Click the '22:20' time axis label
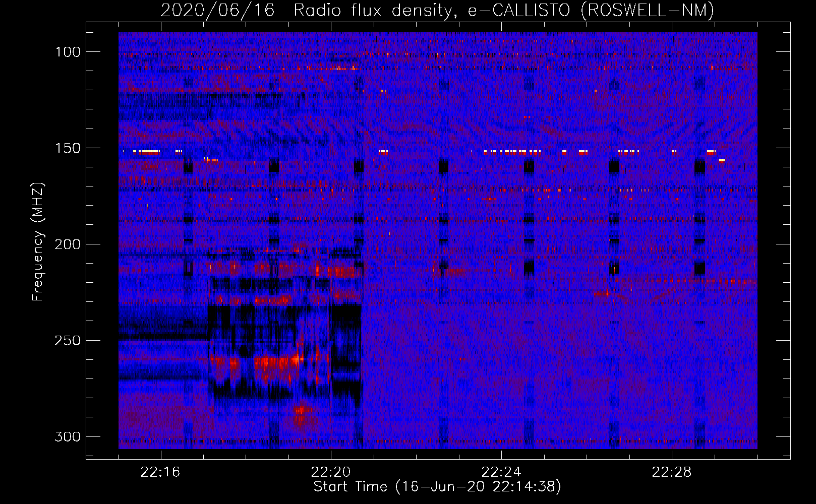 tap(331, 472)
